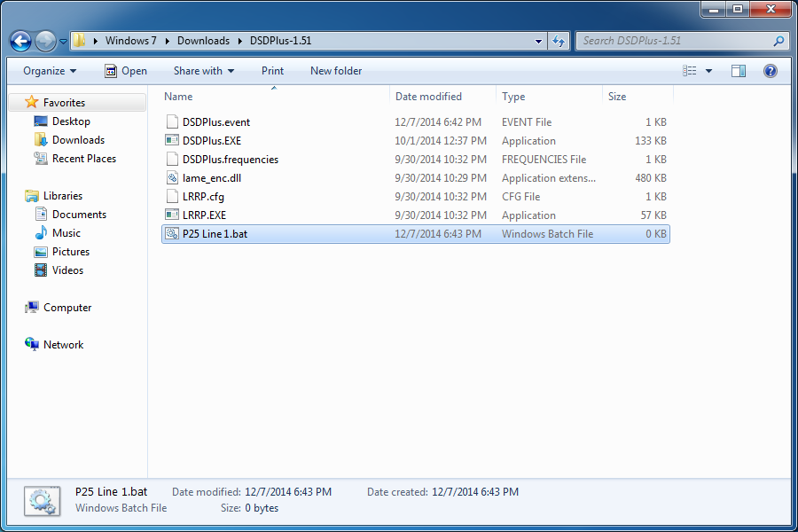Select Network in navigation pane
798x532 pixels.
pyautogui.click(x=63, y=345)
